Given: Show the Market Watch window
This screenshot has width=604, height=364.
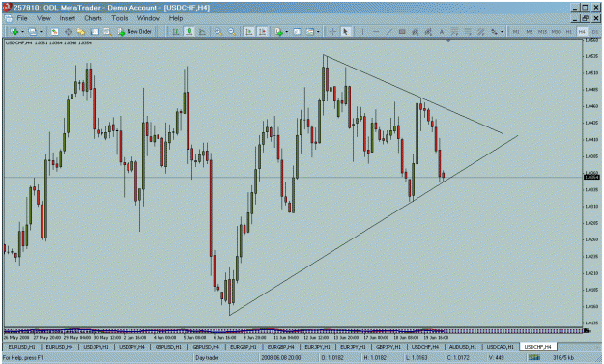Looking at the screenshot, I should [x=55, y=32].
